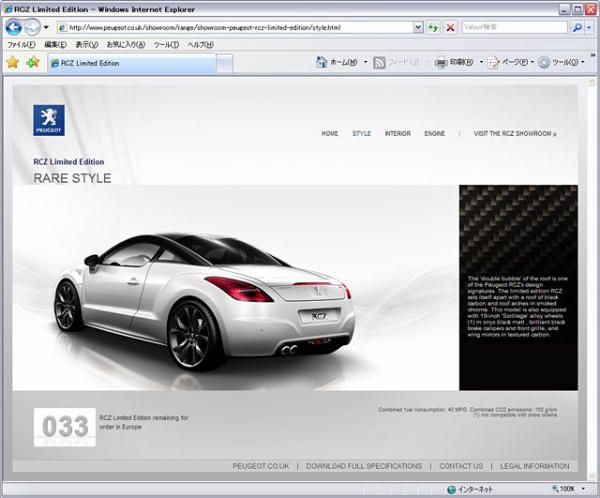Screen dimensions: 600x498
Task: Expand the address bar history dropdown
Action: [x=418, y=27]
